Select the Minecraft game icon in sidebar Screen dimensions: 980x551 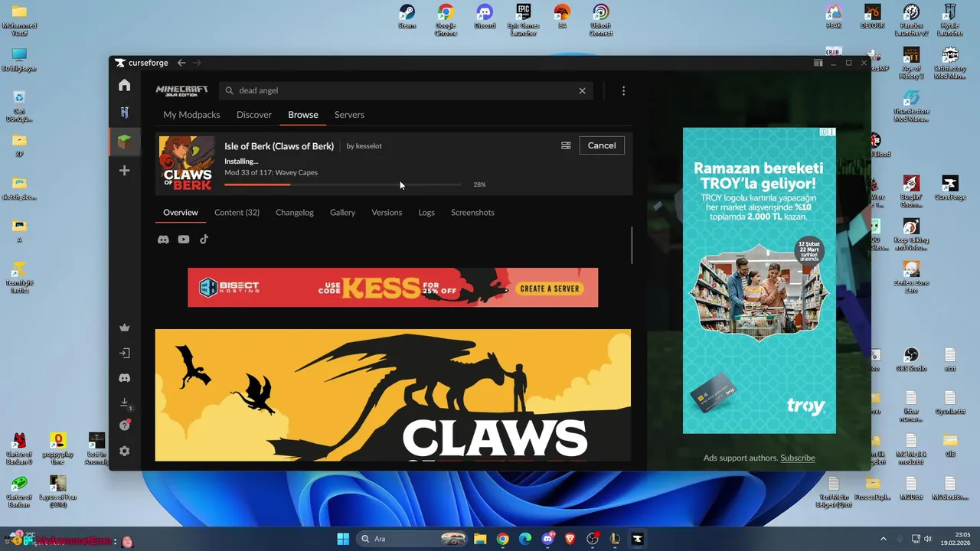[x=124, y=142]
